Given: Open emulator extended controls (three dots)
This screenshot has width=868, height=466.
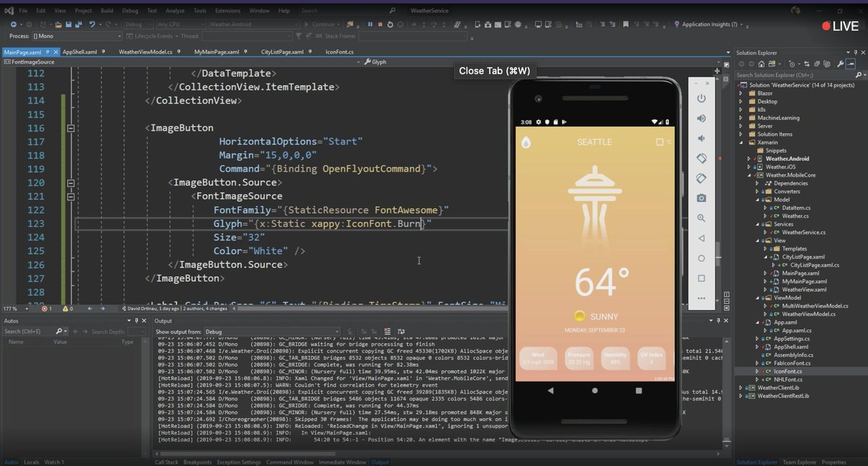Looking at the screenshot, I should pyautogui.click(x=701, y=298).
